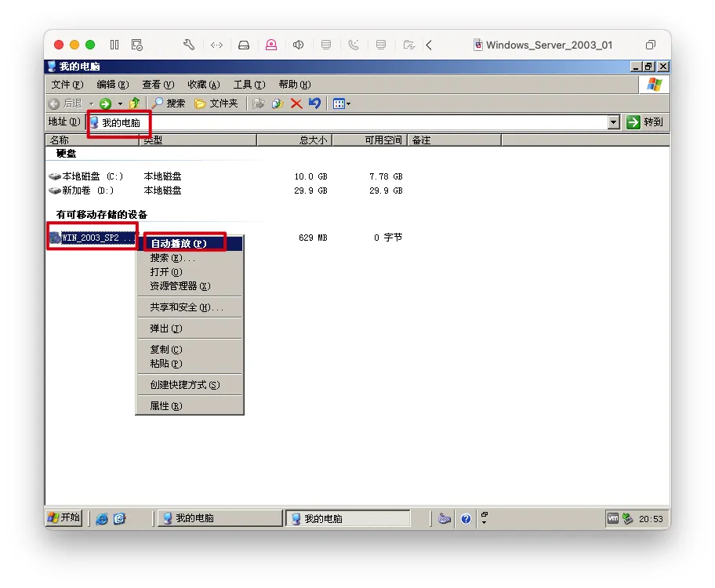Viewport: 715px width, 588px height.
Task: Open the Back history dropdown arrow
Action: (x=91, y=104)
